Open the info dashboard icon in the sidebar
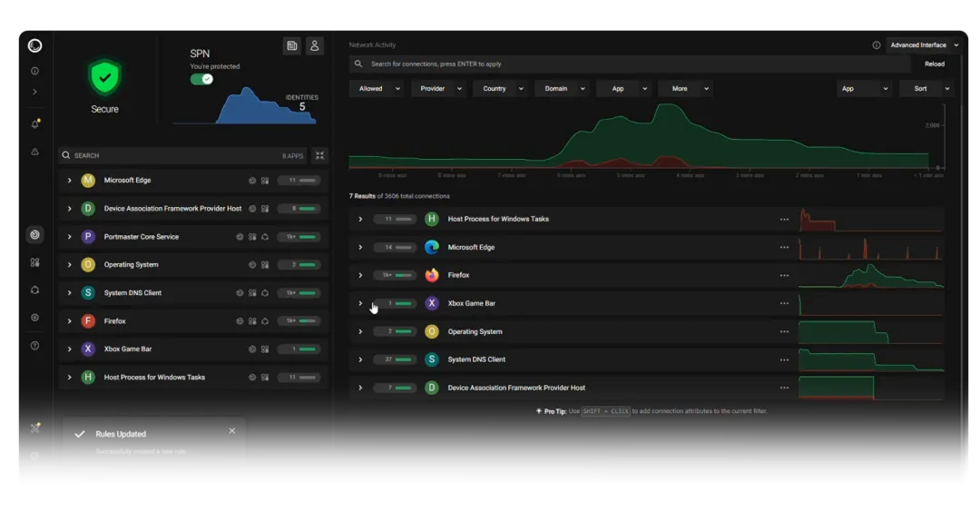980x512 pixels. (x=35, y=71)
